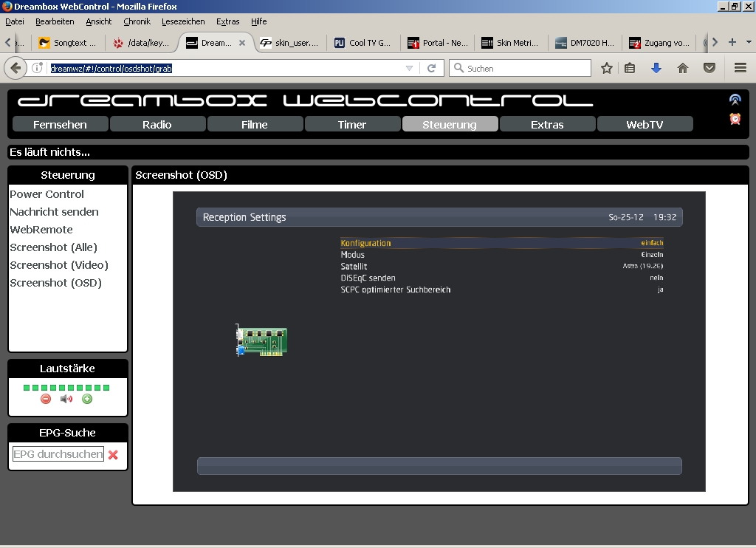This screenshot has height=548, width=756.
Task: Go to Firefox home page icon
Action: click(x=683, y=69)
